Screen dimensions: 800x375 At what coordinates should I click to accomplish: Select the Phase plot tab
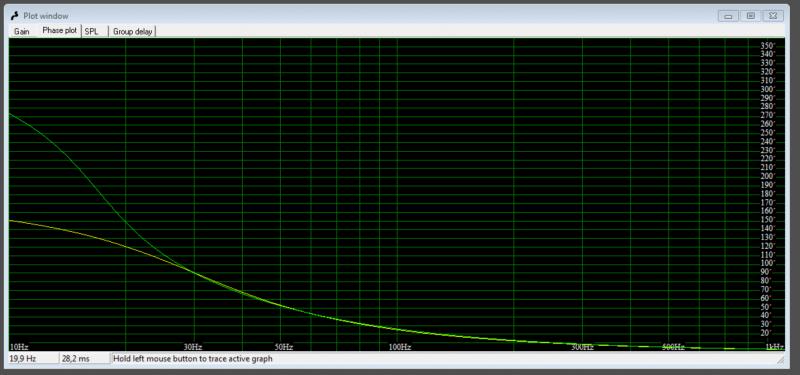[x=59, y=31]
